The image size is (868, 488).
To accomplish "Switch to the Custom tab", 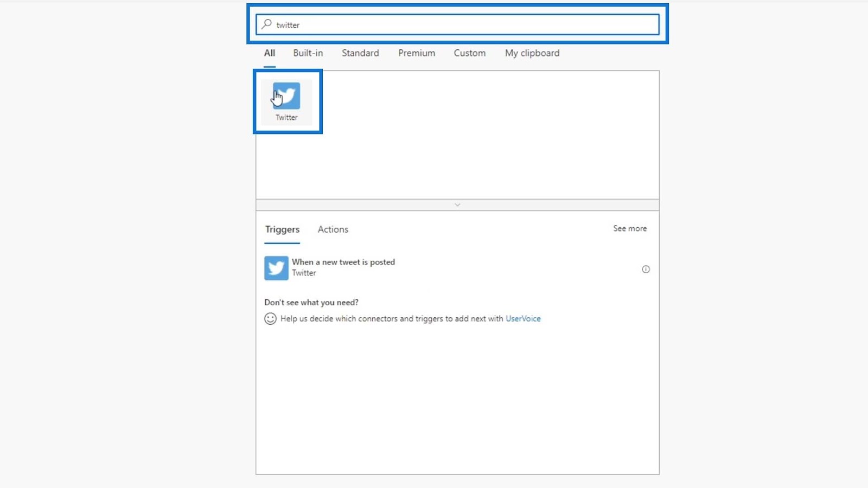I will pos(470,53).
